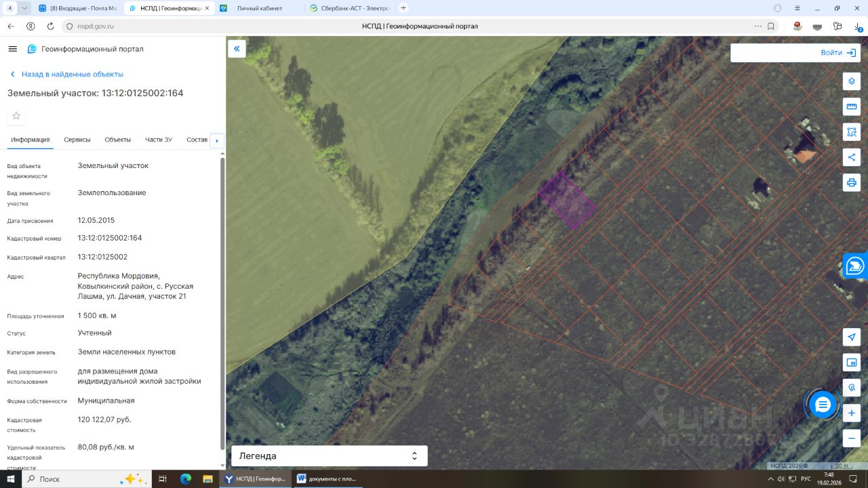Image resolution: width=868 pixels, height=488 pixels.
Task: Open File Explorer from the taskbar
Action: 209,479
